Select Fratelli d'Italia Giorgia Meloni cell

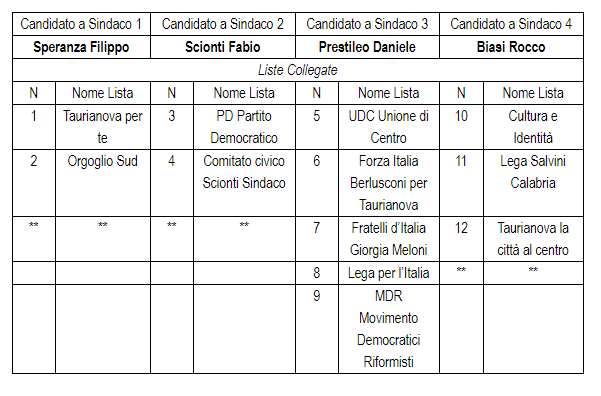(389, 239)
